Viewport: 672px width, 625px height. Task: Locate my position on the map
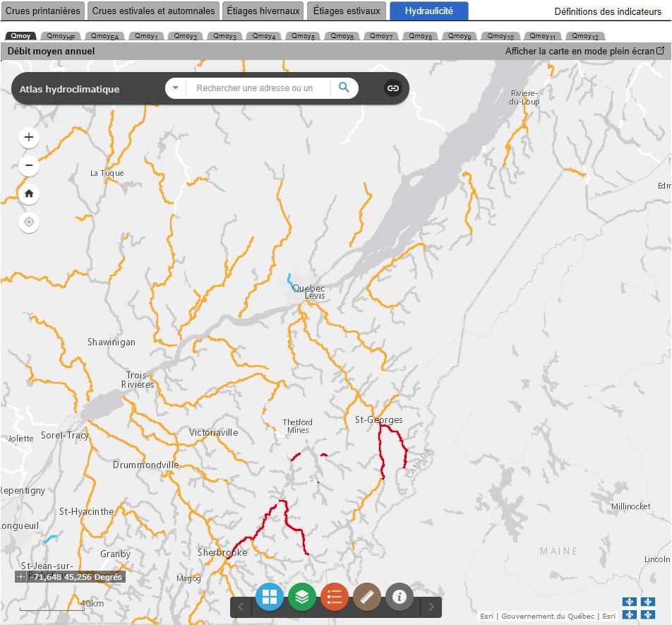pyautogui.click(x=29, y=222)
